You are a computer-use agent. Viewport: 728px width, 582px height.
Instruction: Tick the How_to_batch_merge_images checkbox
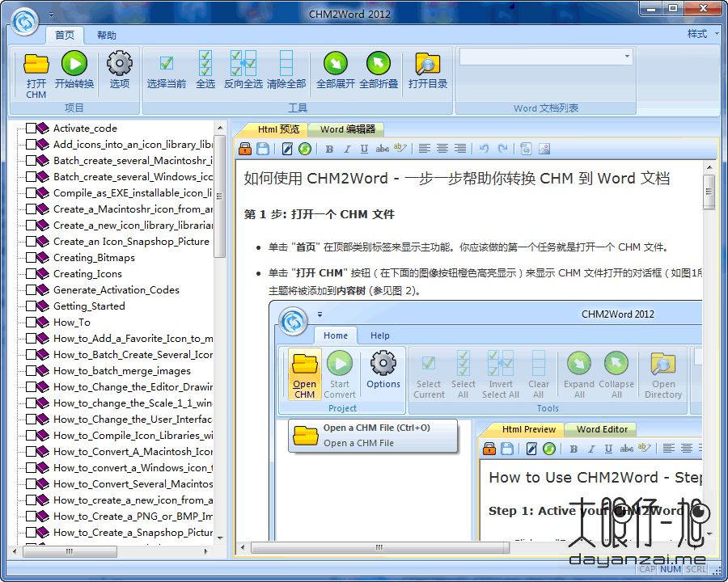[31, 371]
